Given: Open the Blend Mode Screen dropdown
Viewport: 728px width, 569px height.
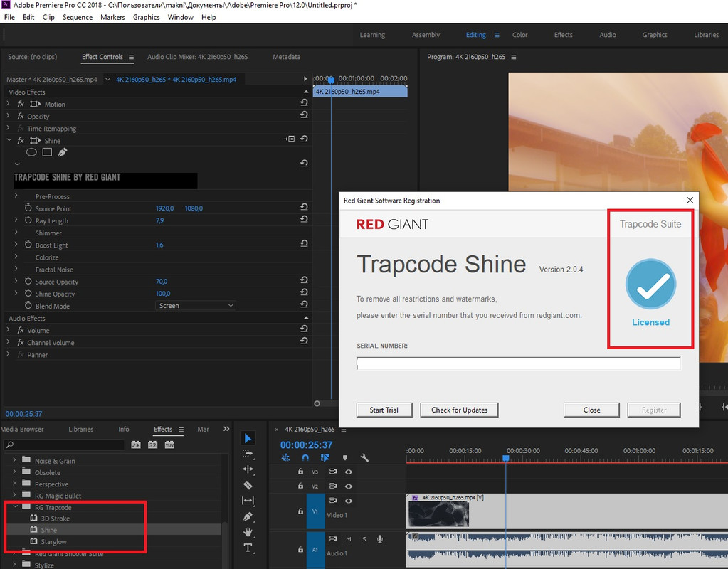Looking at the screenshot, I should (x=196, y=305).
